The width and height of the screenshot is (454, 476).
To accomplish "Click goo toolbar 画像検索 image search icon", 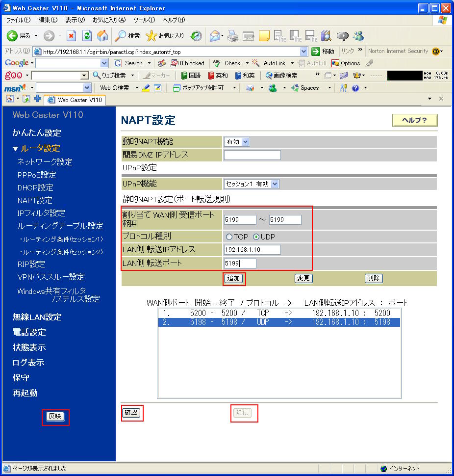I will point(269,75).
